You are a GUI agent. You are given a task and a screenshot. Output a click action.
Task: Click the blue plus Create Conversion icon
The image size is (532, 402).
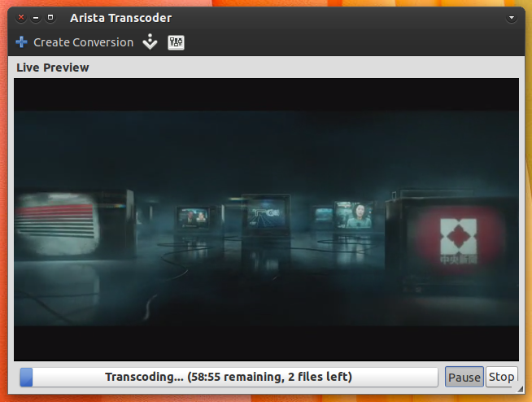[x=21, y=42]
